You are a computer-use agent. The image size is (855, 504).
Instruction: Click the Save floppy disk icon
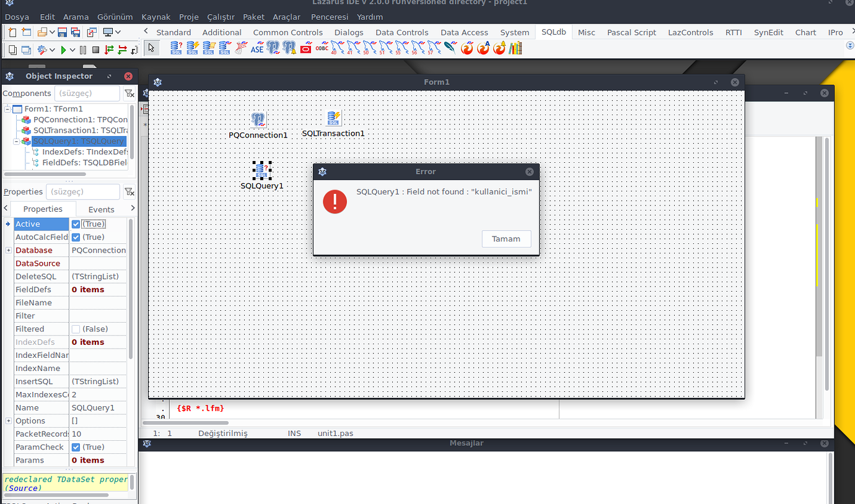tap(62, 32)
